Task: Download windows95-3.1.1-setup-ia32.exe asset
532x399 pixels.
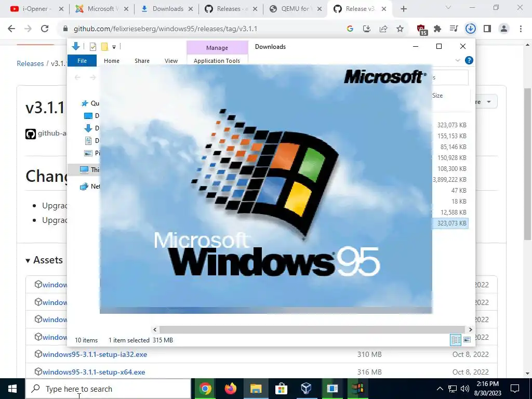Action: [95, 354]
